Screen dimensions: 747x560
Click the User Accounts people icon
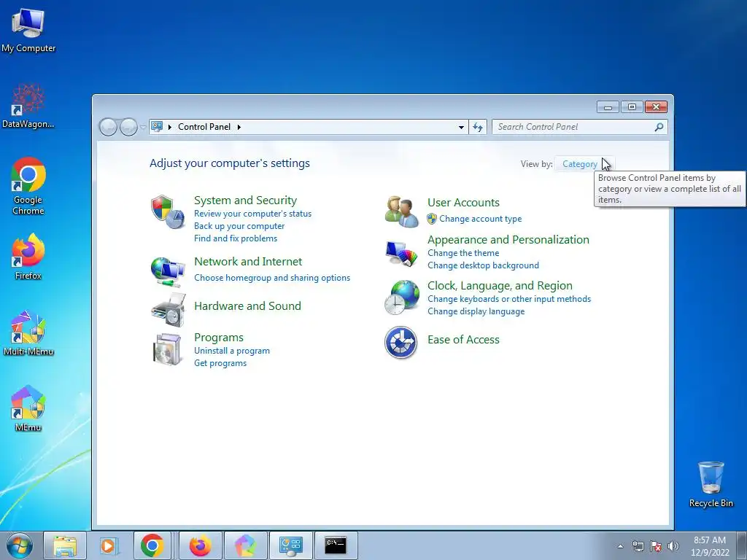click(x=401, y=211)
